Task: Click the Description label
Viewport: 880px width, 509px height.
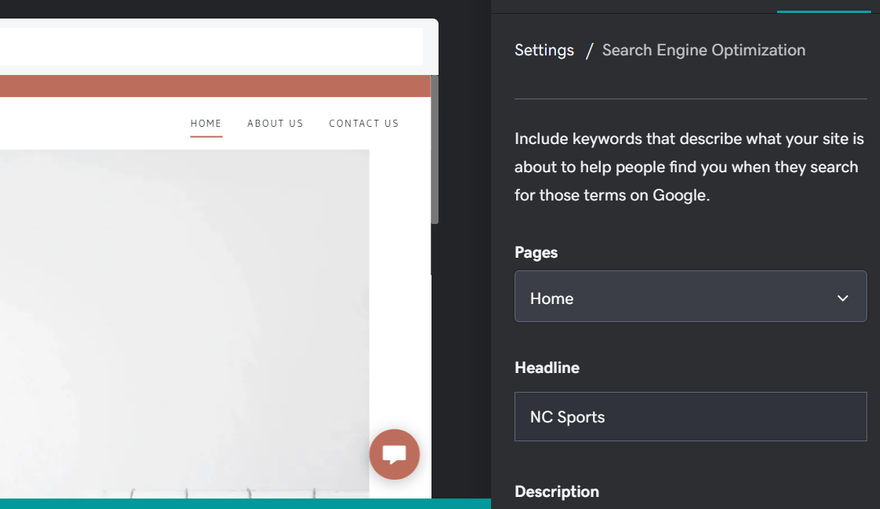Action: 557,492
